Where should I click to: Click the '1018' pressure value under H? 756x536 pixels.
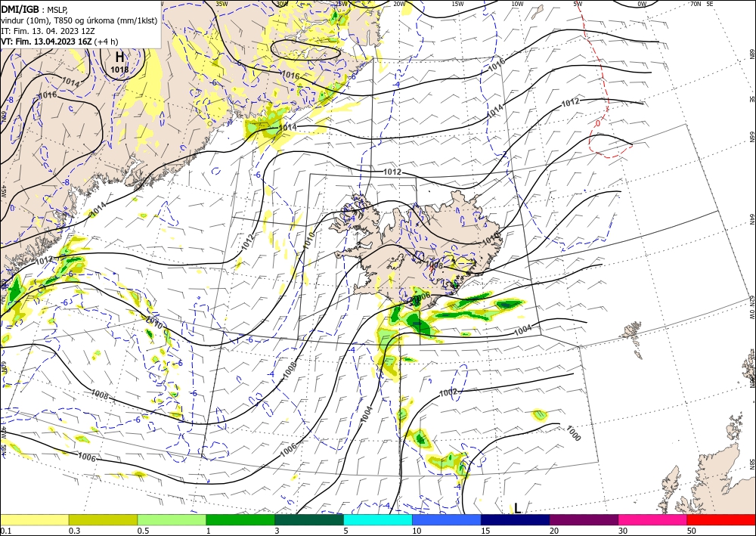(119, 70)
